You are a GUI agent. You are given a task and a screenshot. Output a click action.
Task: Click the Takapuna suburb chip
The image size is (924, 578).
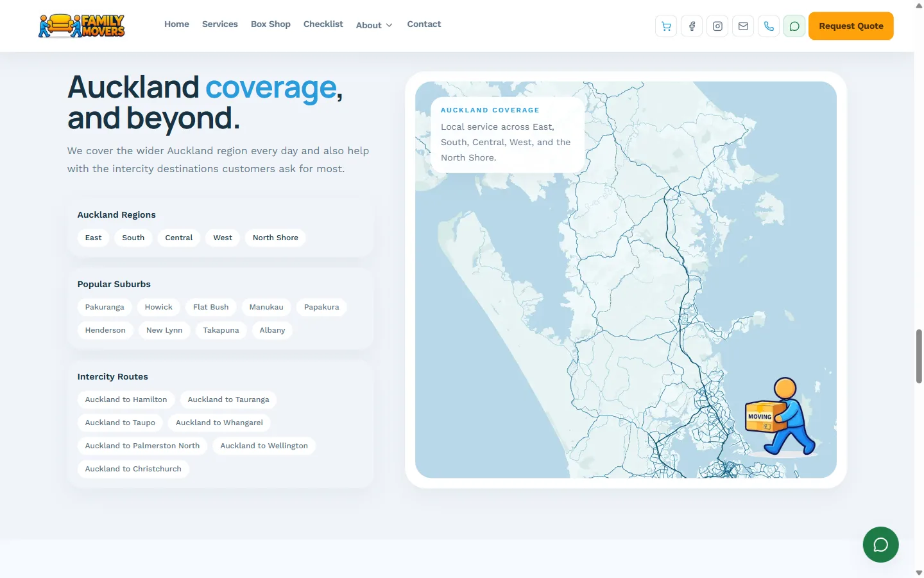[221, 330]
